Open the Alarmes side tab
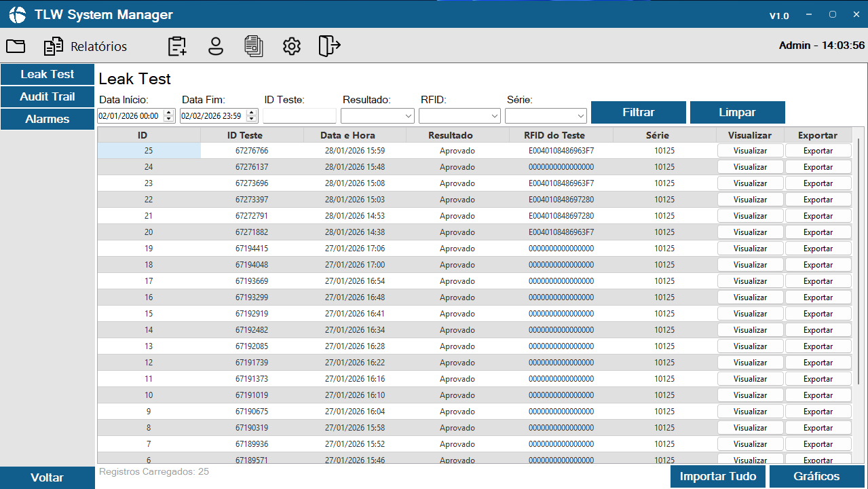This screenshot has height=489, width=868. pos(48,119)
